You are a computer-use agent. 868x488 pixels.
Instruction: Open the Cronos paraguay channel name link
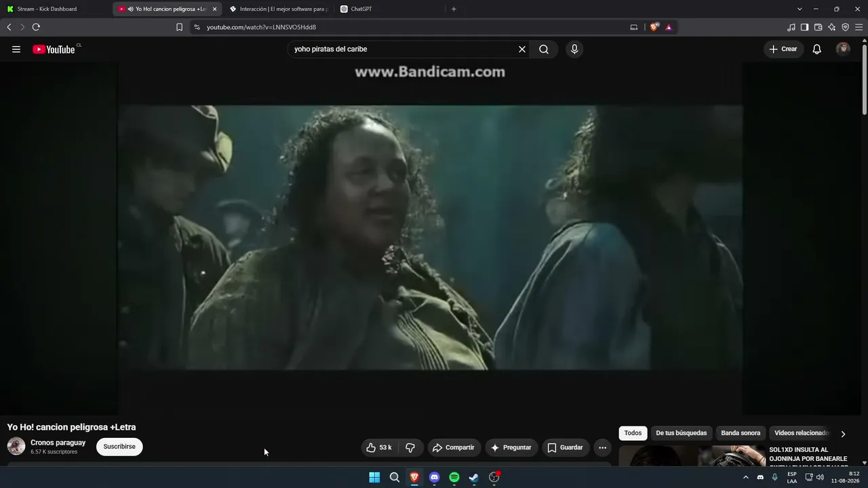[x=58, y=443]
